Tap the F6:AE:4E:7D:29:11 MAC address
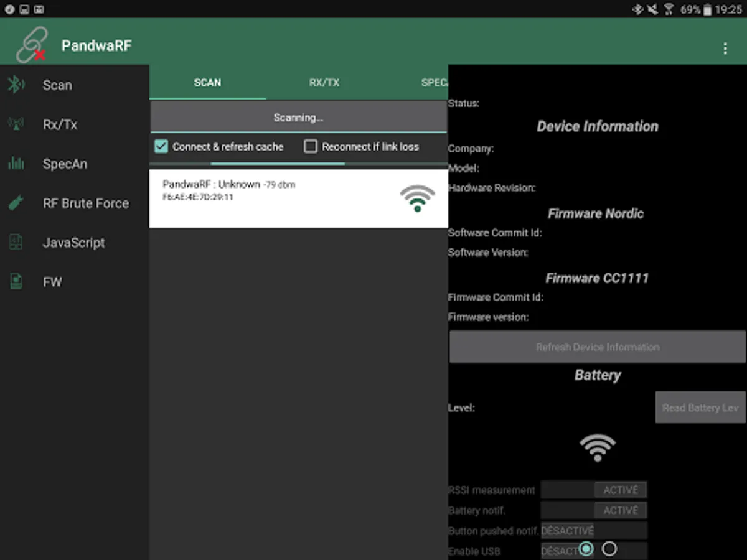The image size is (747, 560). point(198,197)
